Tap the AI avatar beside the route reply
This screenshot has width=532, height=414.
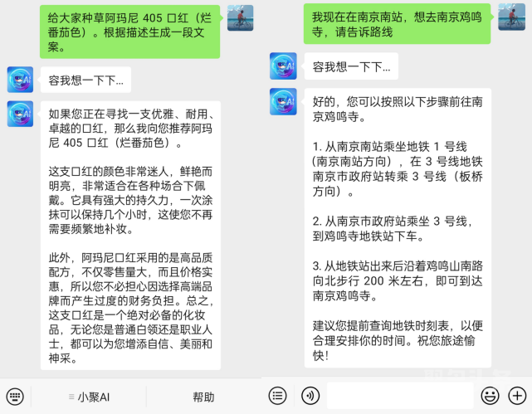tap(283, 102)
